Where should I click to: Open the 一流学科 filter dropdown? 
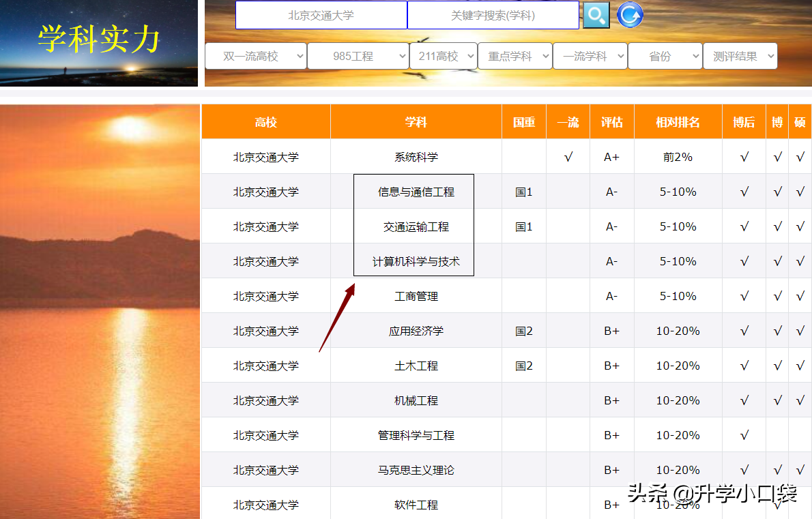(590, 56)
